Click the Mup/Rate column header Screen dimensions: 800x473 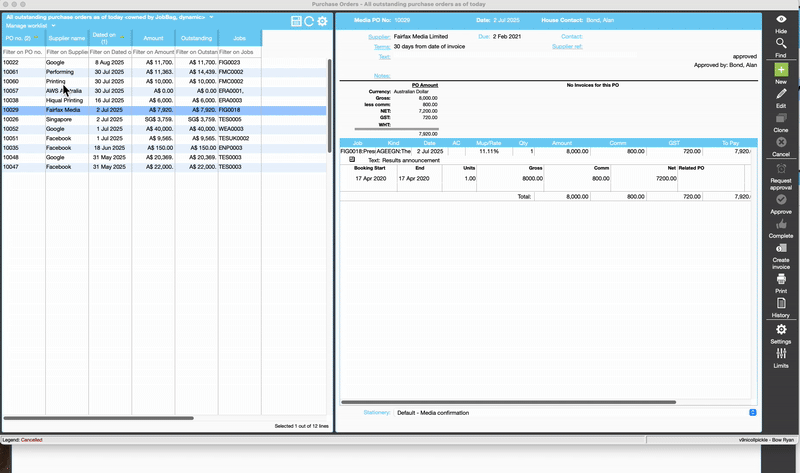click(x=488, y=143)
